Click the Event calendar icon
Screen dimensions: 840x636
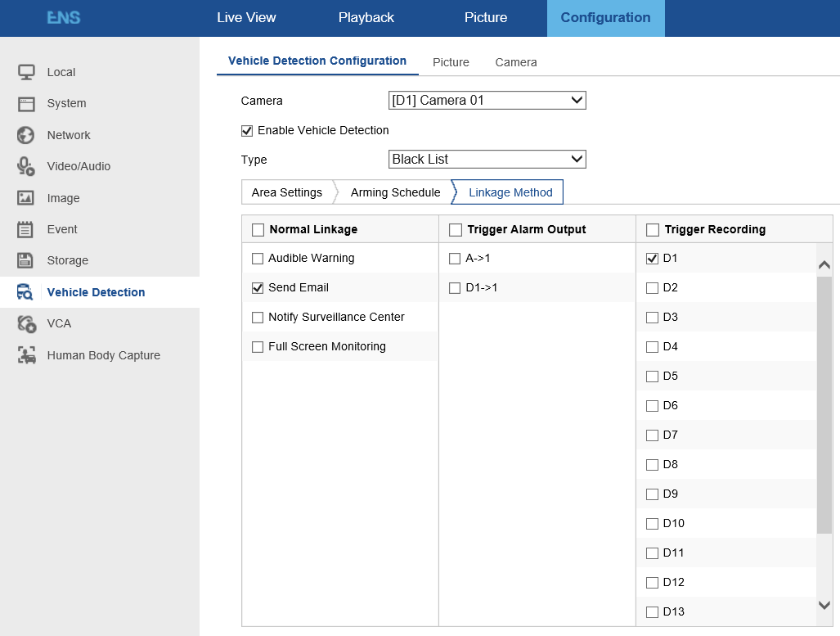pos(26,229)
